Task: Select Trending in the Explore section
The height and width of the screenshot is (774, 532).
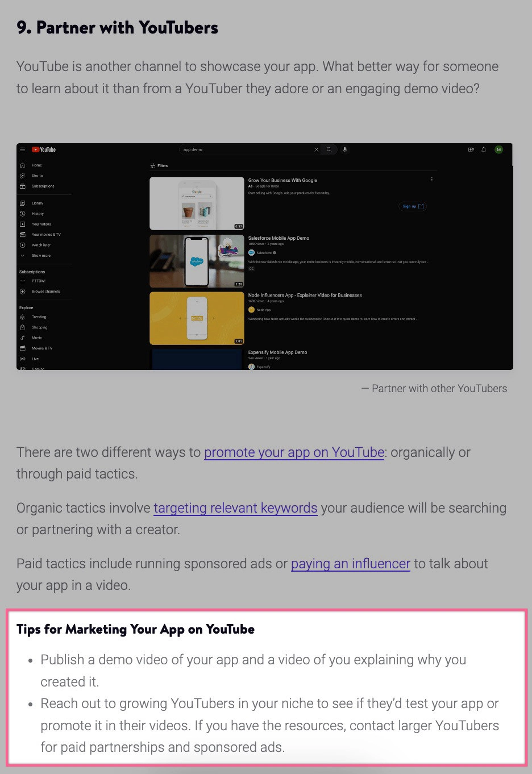Action: 39,317
